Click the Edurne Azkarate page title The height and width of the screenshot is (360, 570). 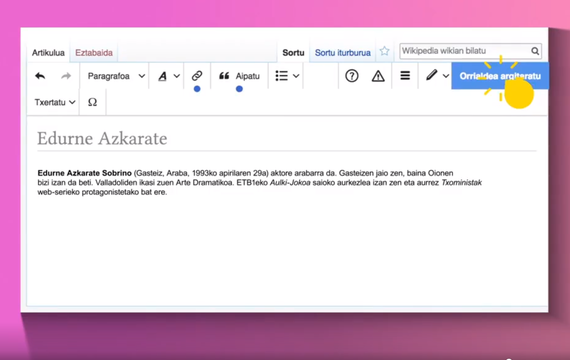pos(102,139)
